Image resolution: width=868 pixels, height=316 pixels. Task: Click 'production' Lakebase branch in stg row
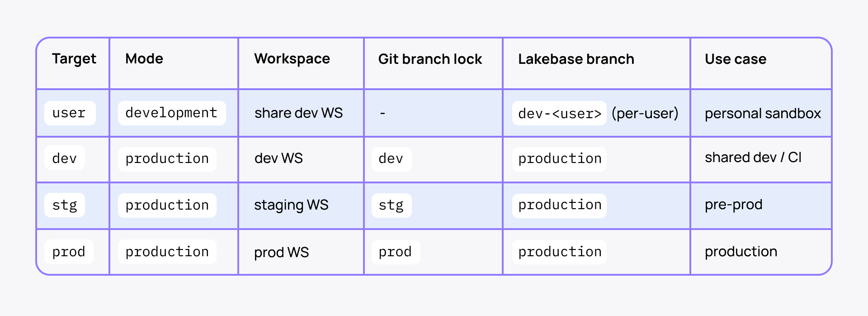coord(559,206)
